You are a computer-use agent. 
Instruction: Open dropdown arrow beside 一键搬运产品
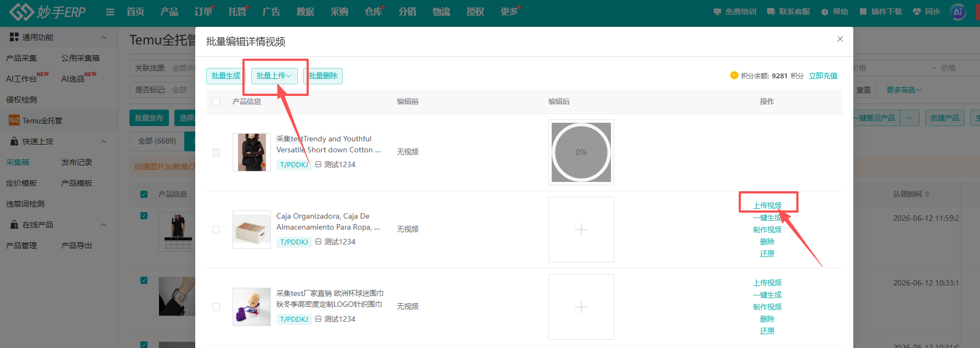point(910,118)
